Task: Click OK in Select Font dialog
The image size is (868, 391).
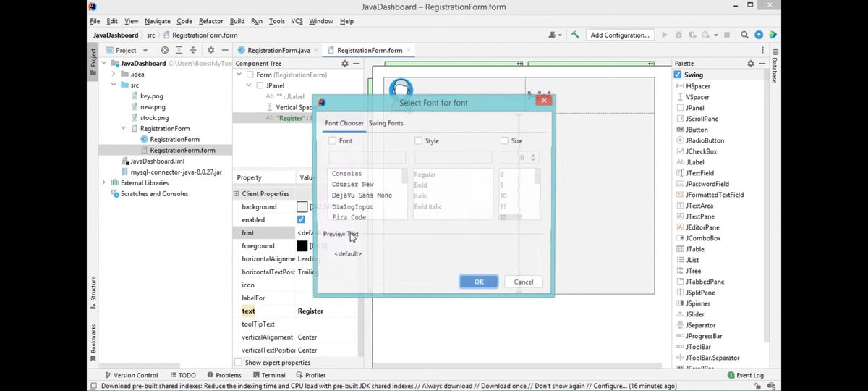Action: tap(479, 282)
